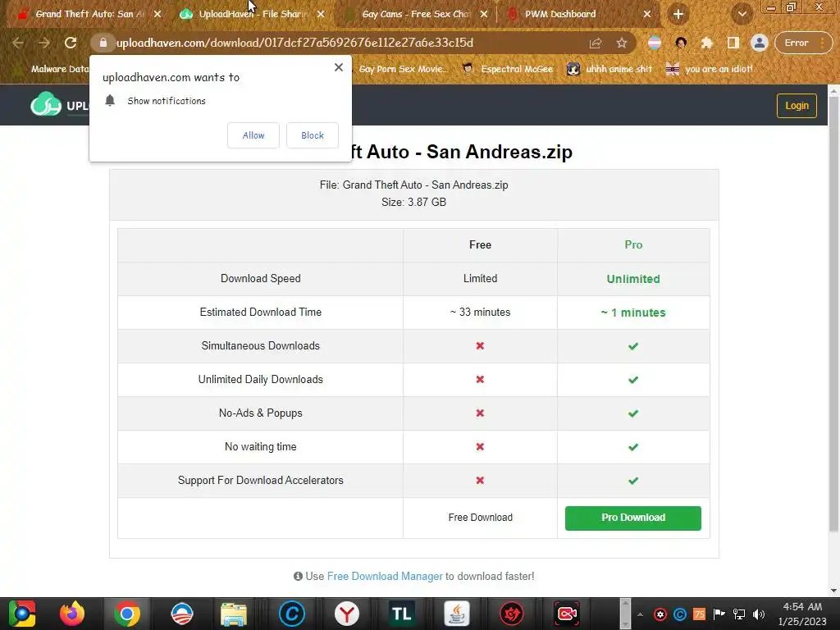Open the screen recorder taskbar icon
This screenshot has height=630, width=840.
coord(566,614)
